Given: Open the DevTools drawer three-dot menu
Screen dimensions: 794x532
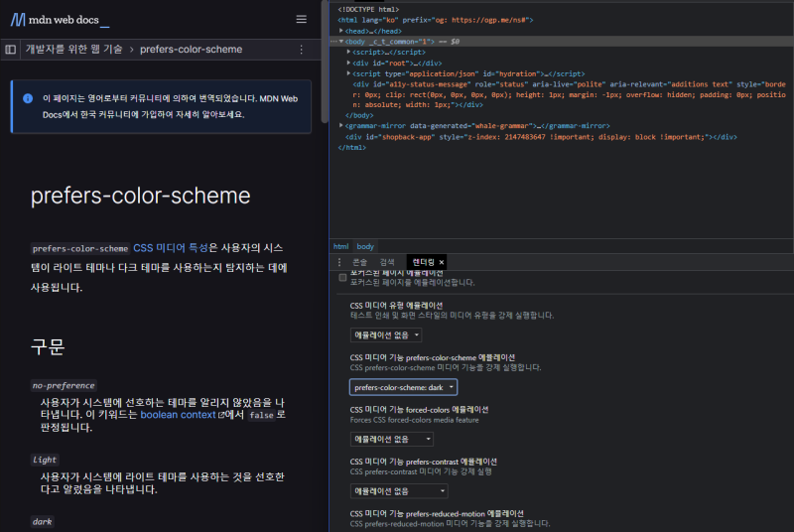Looking at the screenshot, I should pyautogui.click(x=339, y=262).
